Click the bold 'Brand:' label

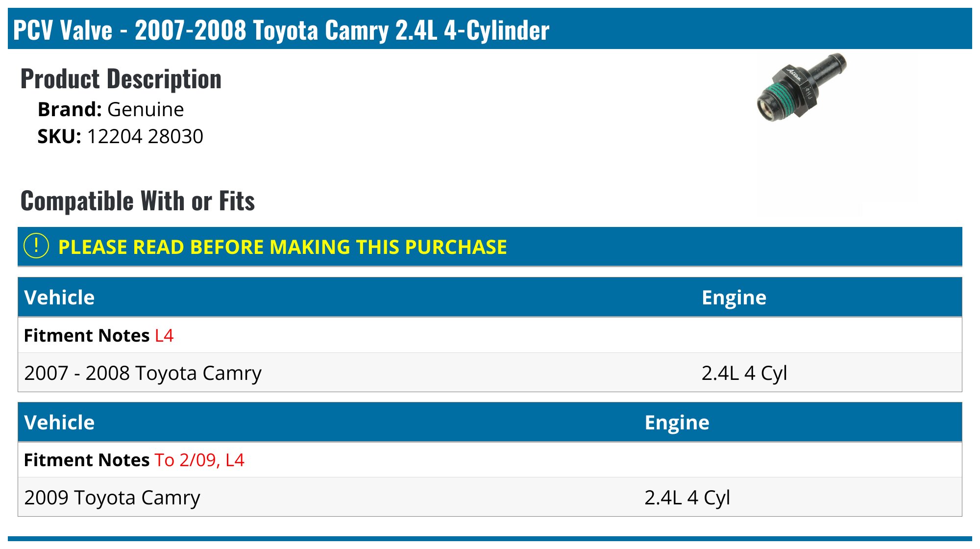(x=70, y=109)
